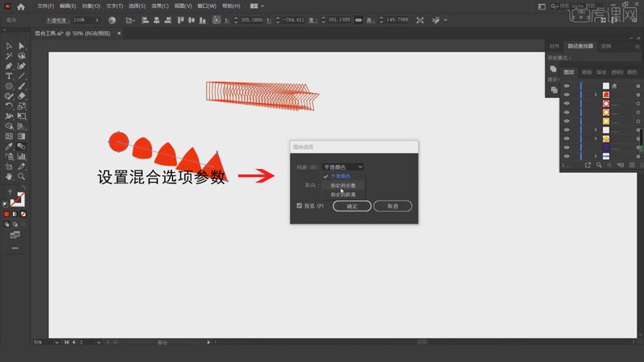The width and height of the screenshot is (644, 362).
Task: Hide the 虎 layer with its eye icon
Action: coord(567,86)
